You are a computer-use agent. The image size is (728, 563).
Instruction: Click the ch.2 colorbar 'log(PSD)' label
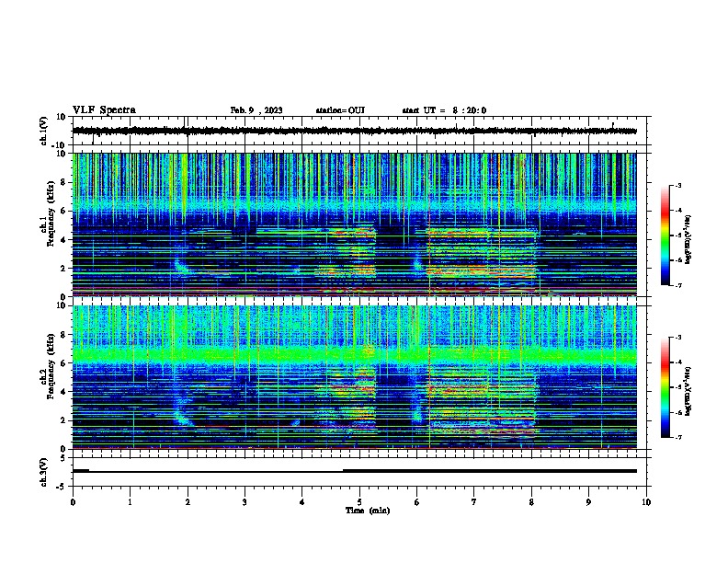(688, 392)
